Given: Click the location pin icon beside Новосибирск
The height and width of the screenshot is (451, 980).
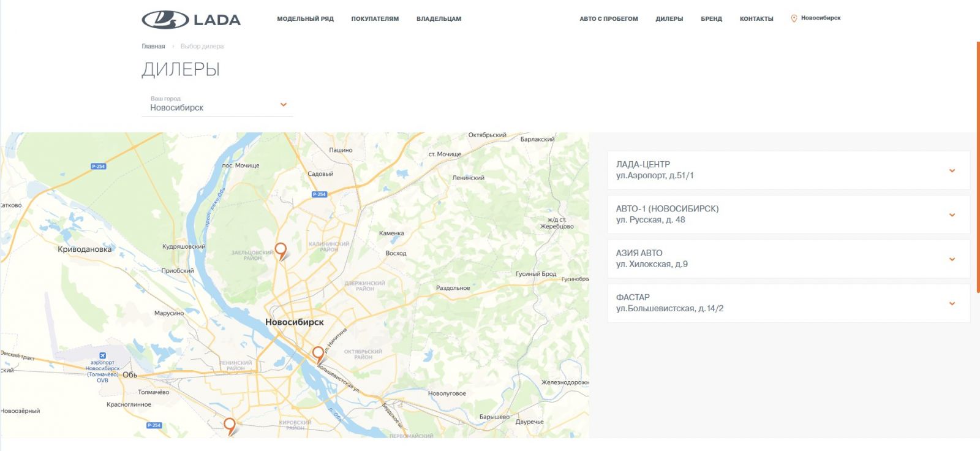Looking at the screenshot, I should 794,18.
